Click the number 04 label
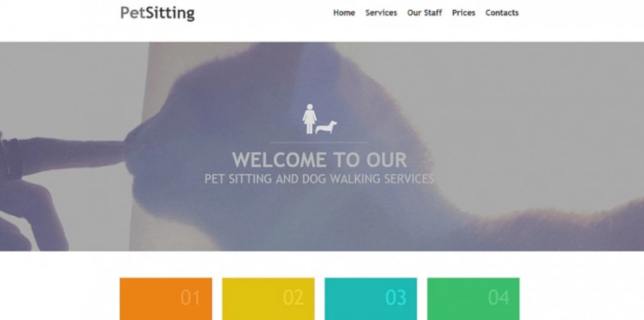The image size is (644, 320). click(x=498, y=298)
